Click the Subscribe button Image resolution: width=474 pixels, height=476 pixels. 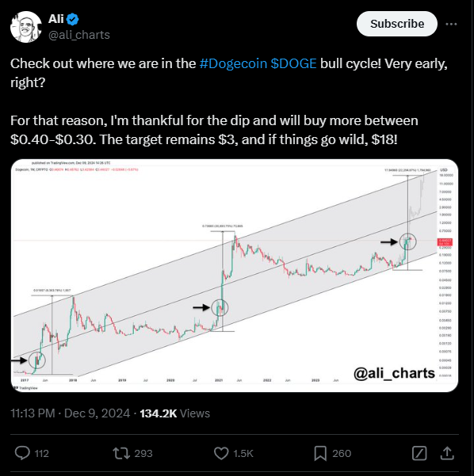click(397, 24)
